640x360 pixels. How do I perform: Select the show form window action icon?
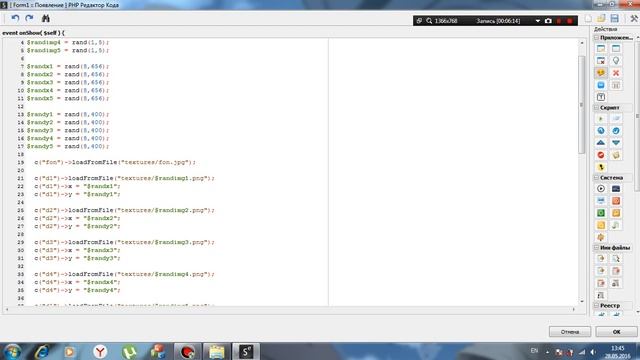pyautogui.click(x=601, y=49)
